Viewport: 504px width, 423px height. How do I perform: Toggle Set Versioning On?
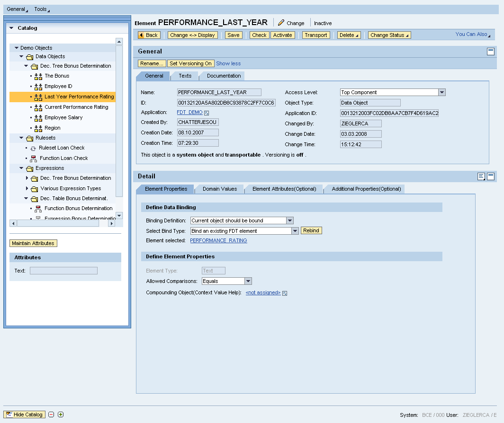(x=190, y=63)
